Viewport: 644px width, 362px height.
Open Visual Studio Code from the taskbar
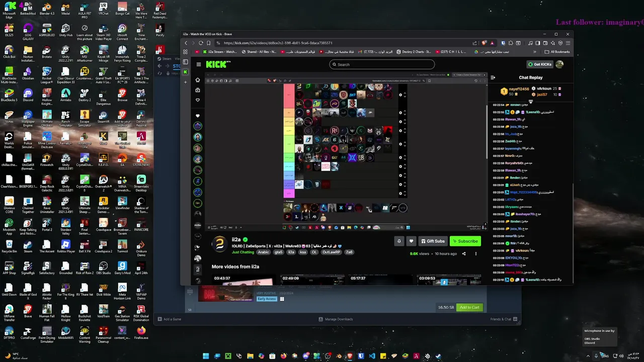coord(372,356)
